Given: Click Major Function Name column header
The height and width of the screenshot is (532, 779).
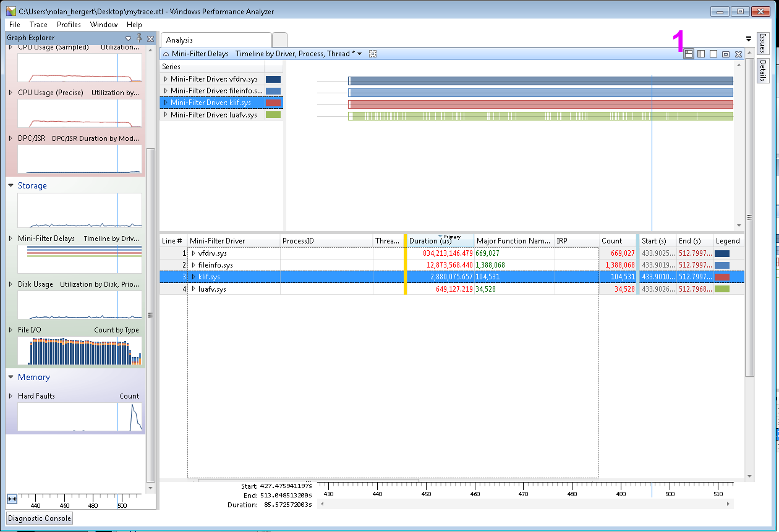Looking at the screenshot, I should pos(514,241).
